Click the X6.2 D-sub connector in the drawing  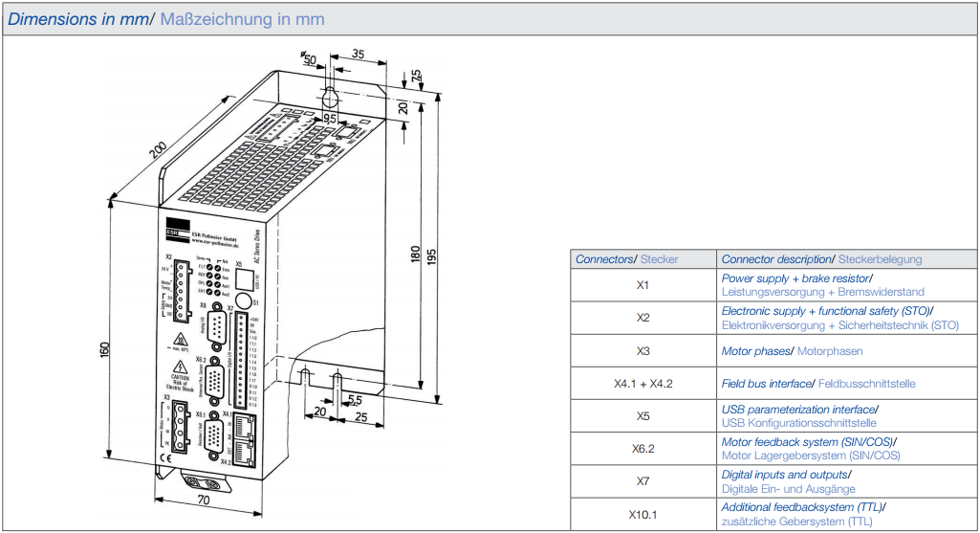tap(215, 381)
